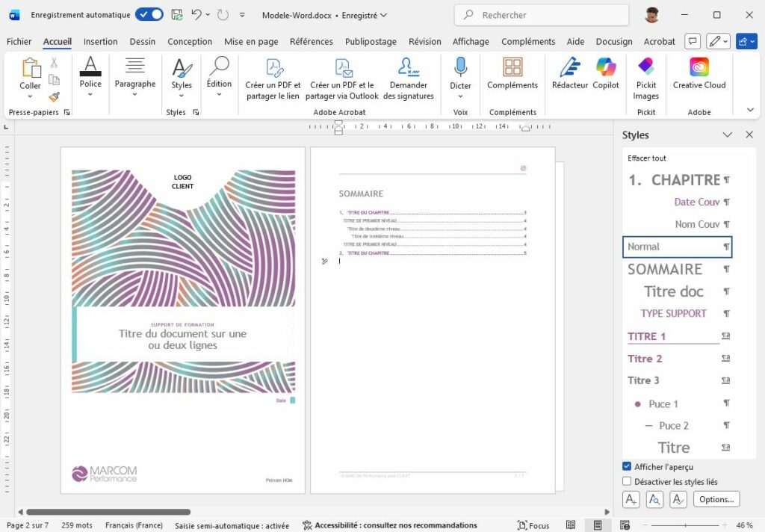Enable Désactiver les styles liés
The width and height of the screenshot is (765, 532).
tap(626, 481)
